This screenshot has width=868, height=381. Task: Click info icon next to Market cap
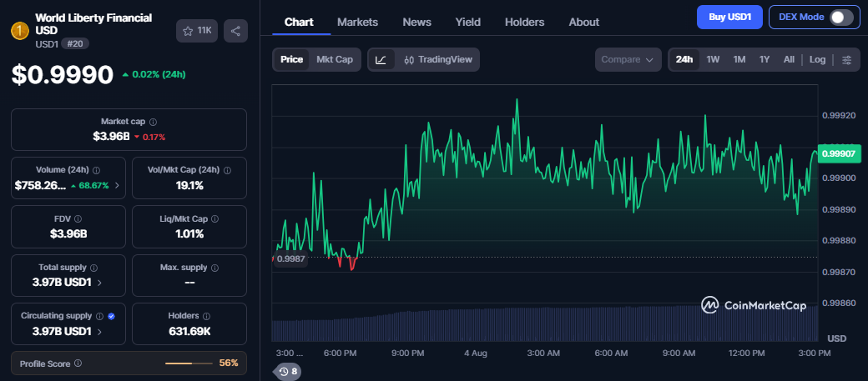tap(153, 122)
